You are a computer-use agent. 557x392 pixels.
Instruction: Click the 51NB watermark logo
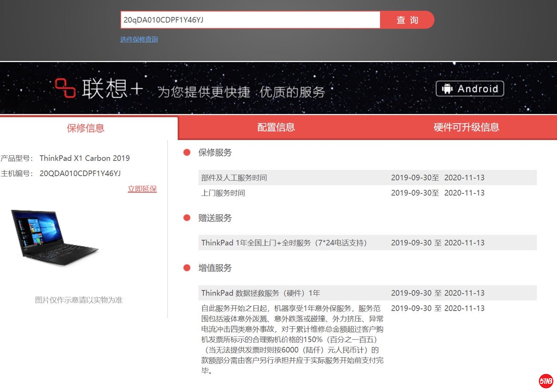tap(546, 381)
